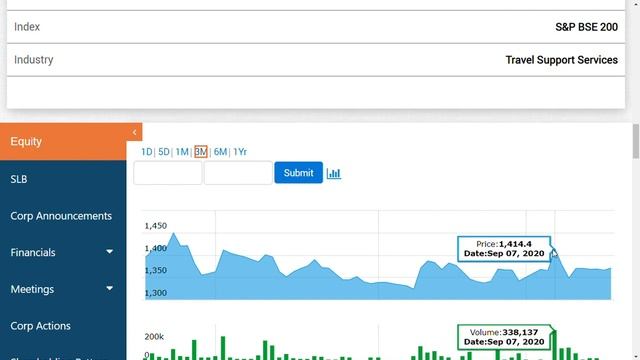Focus the second date input field
Viewport: 640px width, 360px height.
[238, 173]
